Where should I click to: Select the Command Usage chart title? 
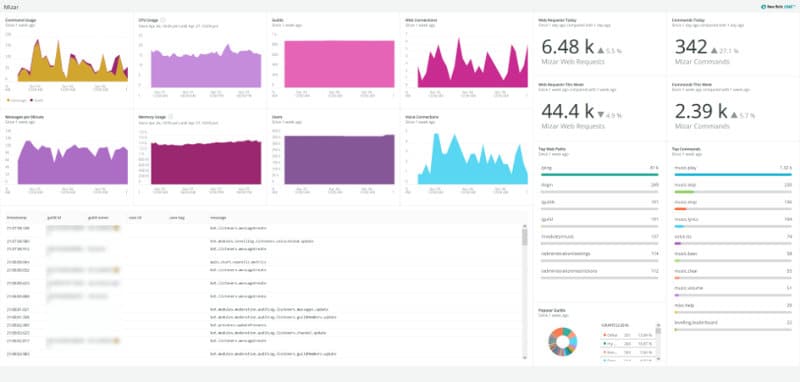pyautogui.click(x=20, y=20)
